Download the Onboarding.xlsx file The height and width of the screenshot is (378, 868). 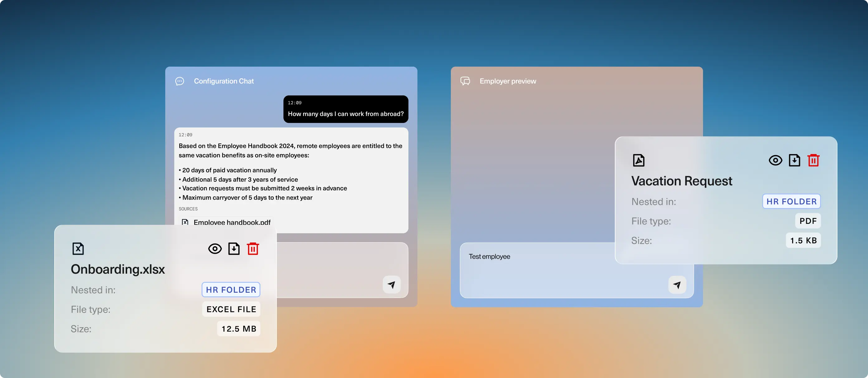[234, 248]
